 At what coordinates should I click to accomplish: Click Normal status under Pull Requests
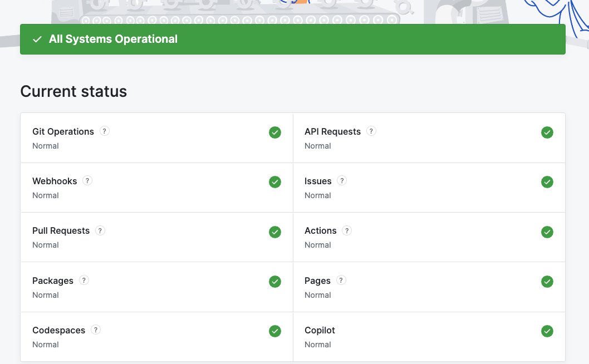tap(46, 245)
